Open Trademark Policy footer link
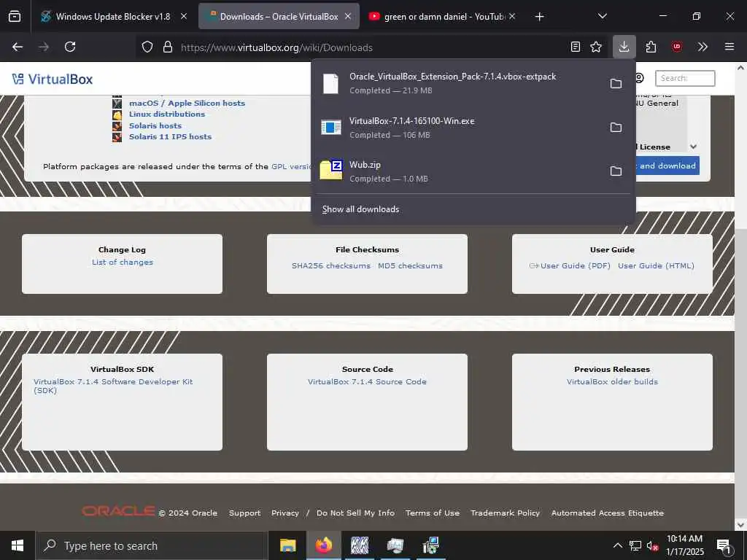This screenshot has height=560, width=747. pyautogui.click(x=505, y=513)
